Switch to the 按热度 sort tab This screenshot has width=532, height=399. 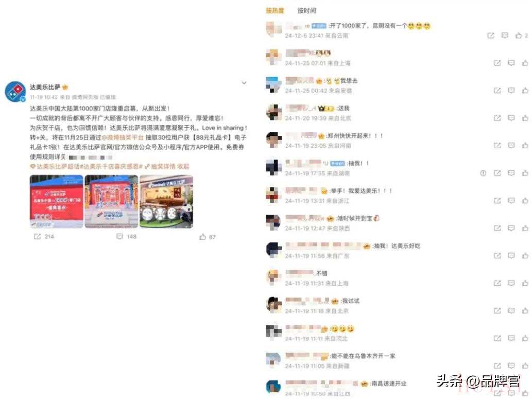275,10
